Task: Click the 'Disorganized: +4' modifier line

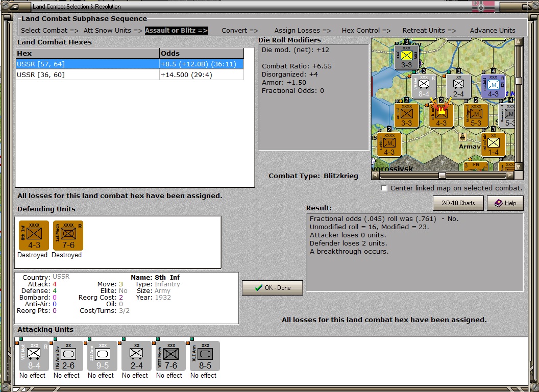Action: click(x=290, y=75)
